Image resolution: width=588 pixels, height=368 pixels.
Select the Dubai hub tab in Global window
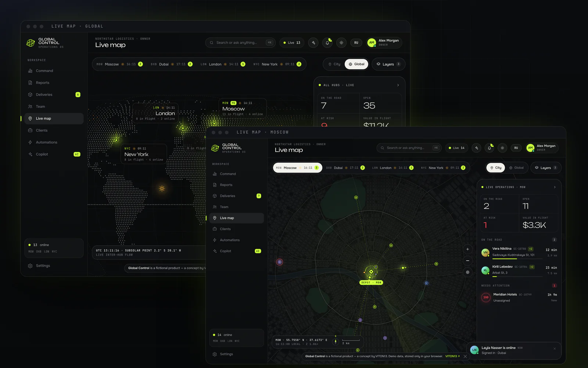point(171,64)
